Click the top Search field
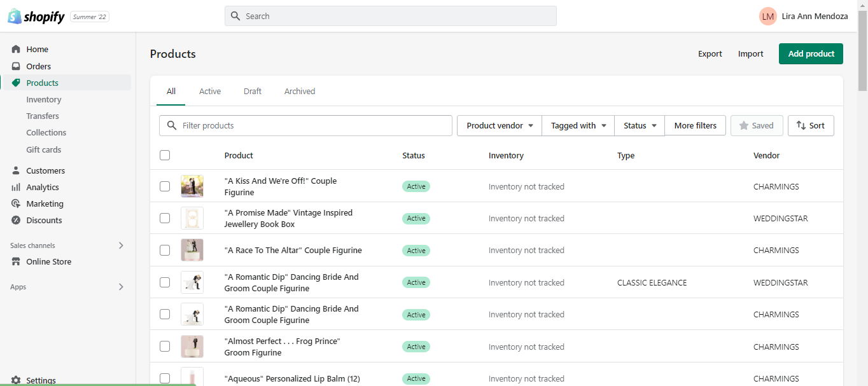The image size is (868, 386). [x=391, y=16]
